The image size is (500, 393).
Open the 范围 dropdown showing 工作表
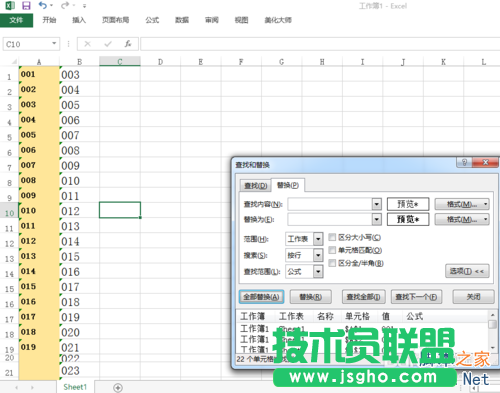(304, 239)
